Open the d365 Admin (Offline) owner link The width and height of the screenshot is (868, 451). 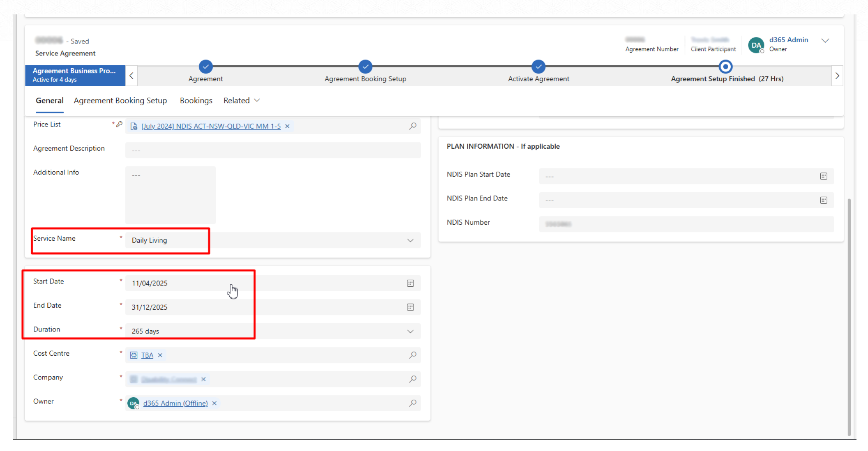(x=175, y=403)
